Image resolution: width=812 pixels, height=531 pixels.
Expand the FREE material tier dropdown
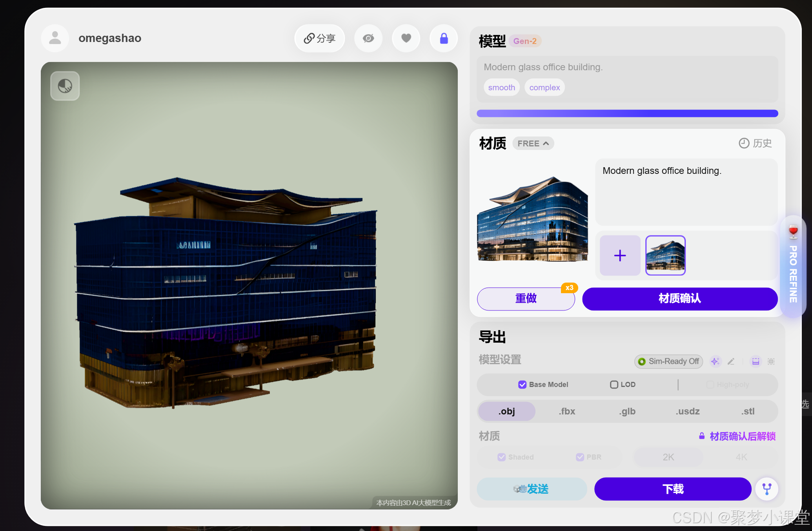pyautogui.click(x=533, y=144)
